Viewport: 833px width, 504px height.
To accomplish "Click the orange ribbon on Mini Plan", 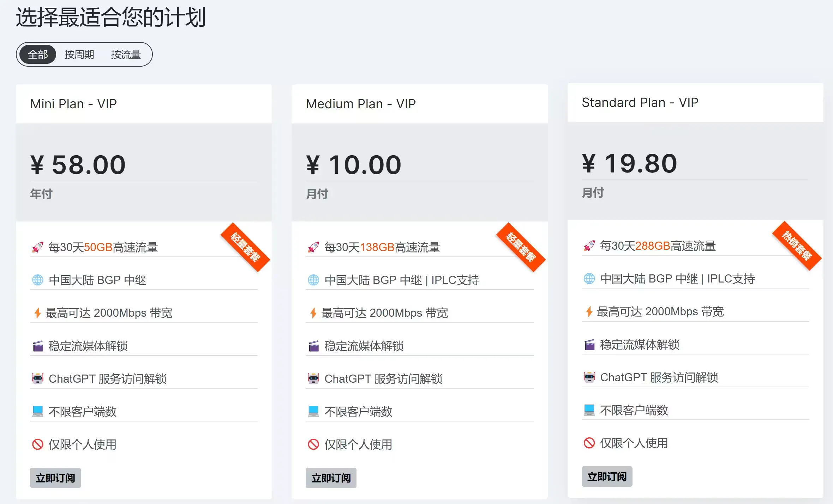I will (x=245, y=247).
